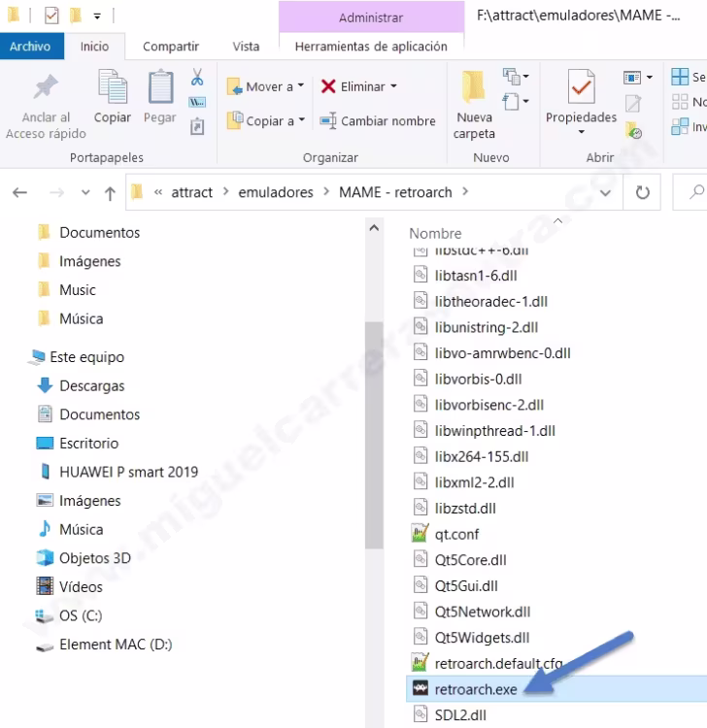Click the emuladores breadcrumb in address bar
707x728 pixels.
[x=276, y=192]
